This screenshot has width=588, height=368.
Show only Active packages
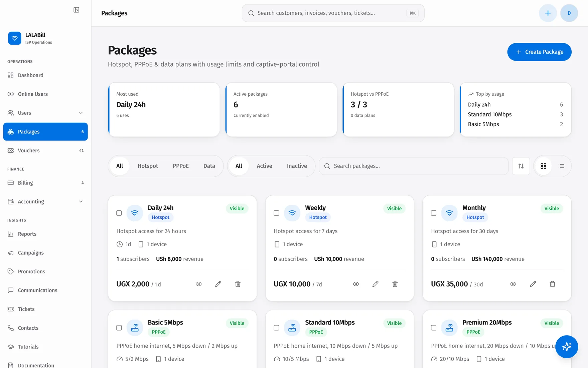click(x=264, y=166)
